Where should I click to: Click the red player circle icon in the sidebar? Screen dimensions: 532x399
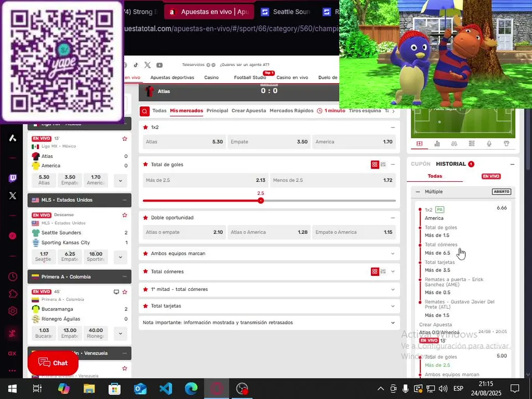(x=13, y=236)
